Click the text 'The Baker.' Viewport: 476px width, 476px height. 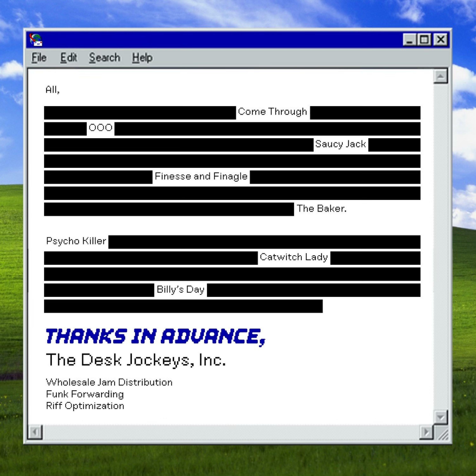[x=321, y=208]
